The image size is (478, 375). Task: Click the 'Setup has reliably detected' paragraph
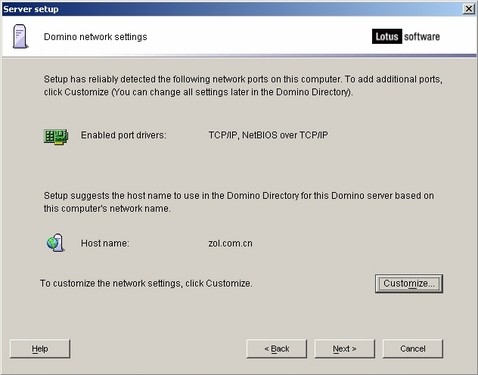click(x=243, y=86)
